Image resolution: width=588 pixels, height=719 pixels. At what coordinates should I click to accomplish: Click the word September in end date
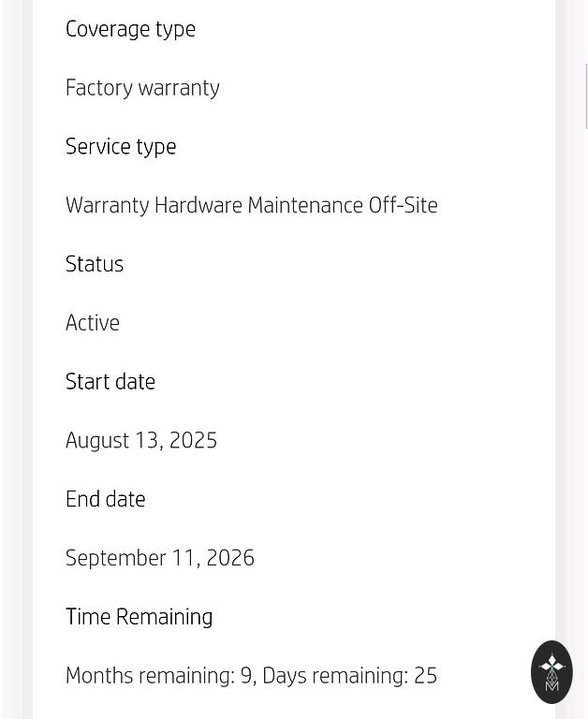coord(115,559)
